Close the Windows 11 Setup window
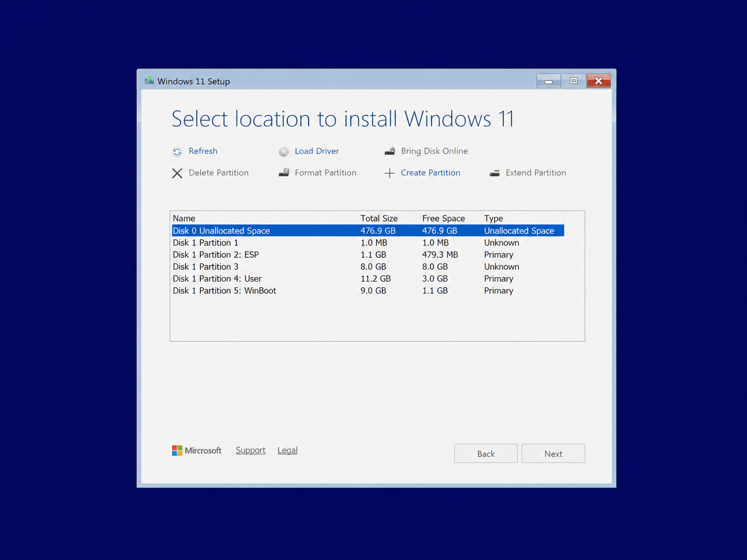The width and height of the screenshot is (747, 560). click(x=598, y=81)
